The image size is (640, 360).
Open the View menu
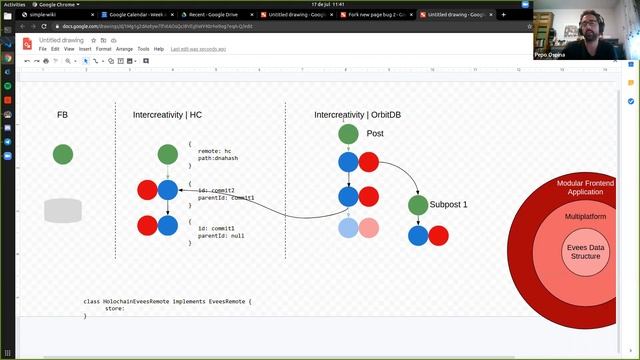pyautogui.click(x=69, y=49)
